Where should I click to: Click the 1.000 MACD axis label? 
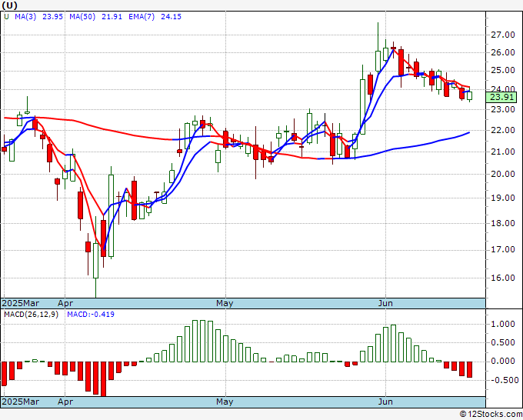click(502, 325)
